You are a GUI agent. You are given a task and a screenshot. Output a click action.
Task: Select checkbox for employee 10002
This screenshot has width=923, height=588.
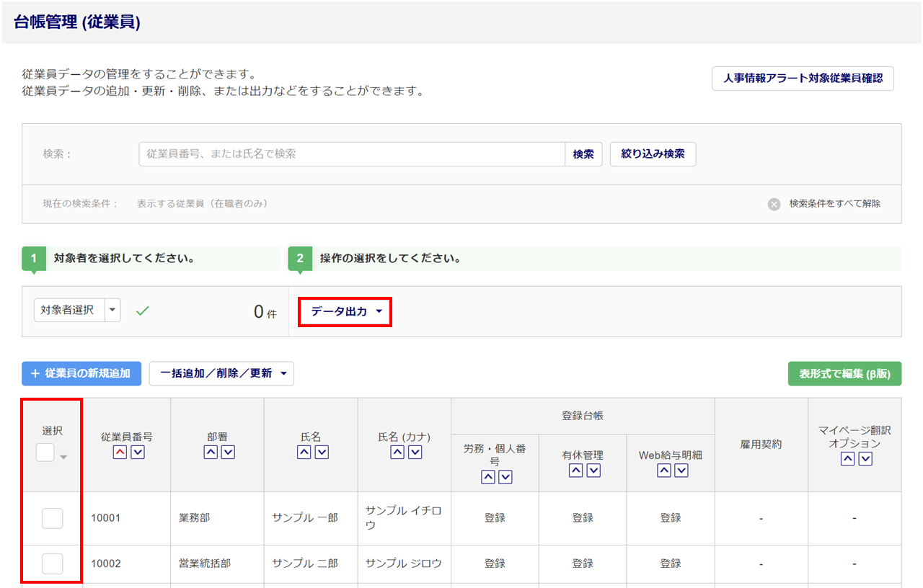pos(52,563)
